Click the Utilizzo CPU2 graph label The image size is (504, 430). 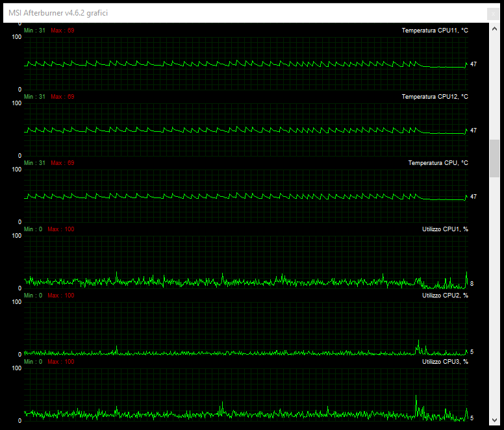click(x=445, y=296)
